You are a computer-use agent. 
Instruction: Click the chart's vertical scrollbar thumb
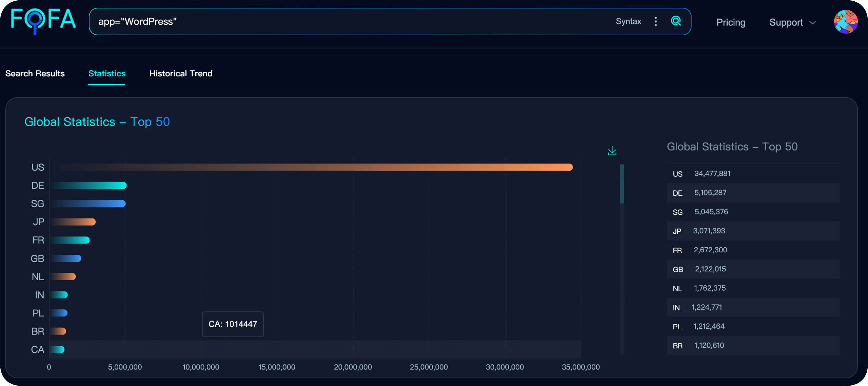[622, 184]
